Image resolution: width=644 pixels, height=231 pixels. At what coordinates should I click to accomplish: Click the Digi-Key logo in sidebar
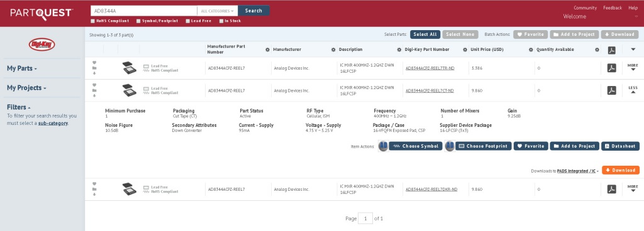click(x=42, y=45)
